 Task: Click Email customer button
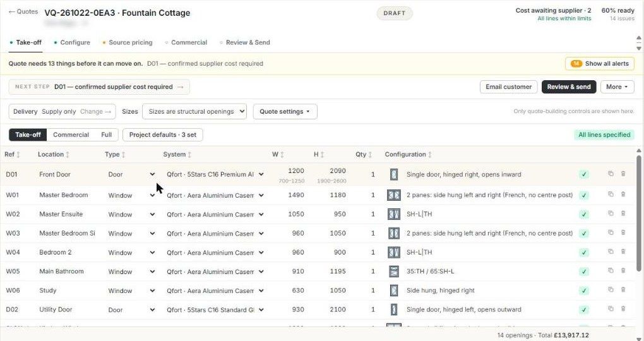[x=508, y=87]
